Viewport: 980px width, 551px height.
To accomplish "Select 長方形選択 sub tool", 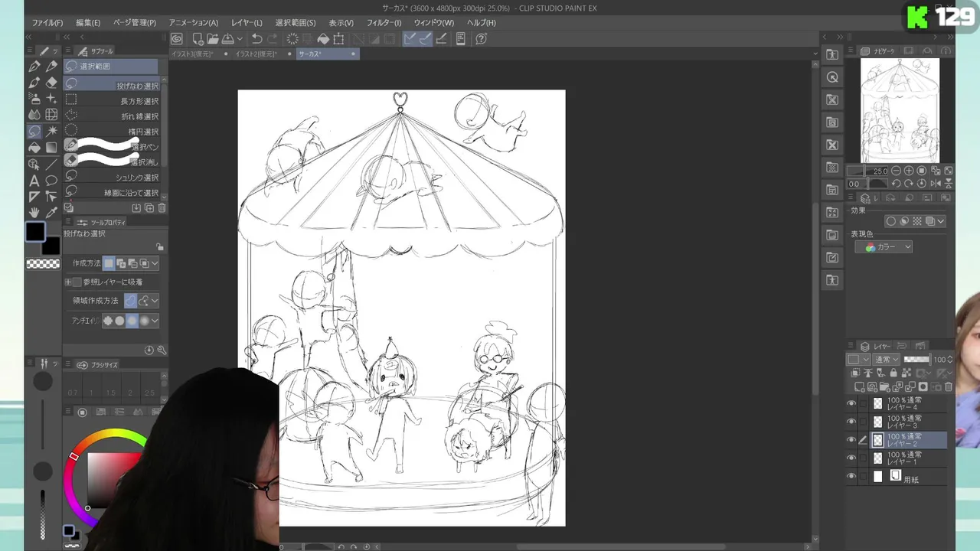I will [x=112, y=101].
